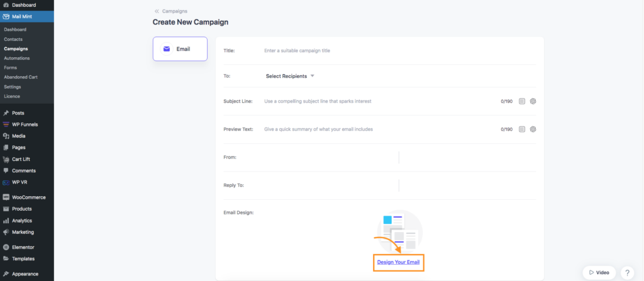This screenshot has width=644, height=281.
Task: Open the Automations submenu item
Action: coord(17,58)
